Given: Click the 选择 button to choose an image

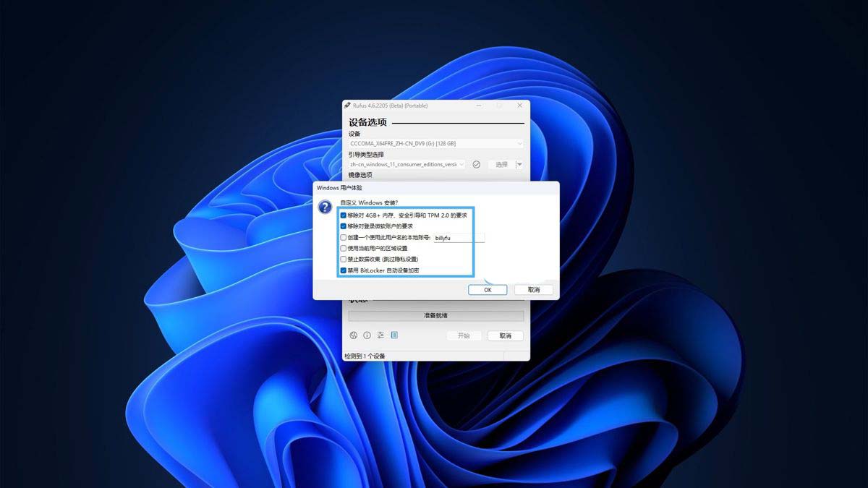Looking at the screenshot, I should pyautogui.click(x=502, y=164).
